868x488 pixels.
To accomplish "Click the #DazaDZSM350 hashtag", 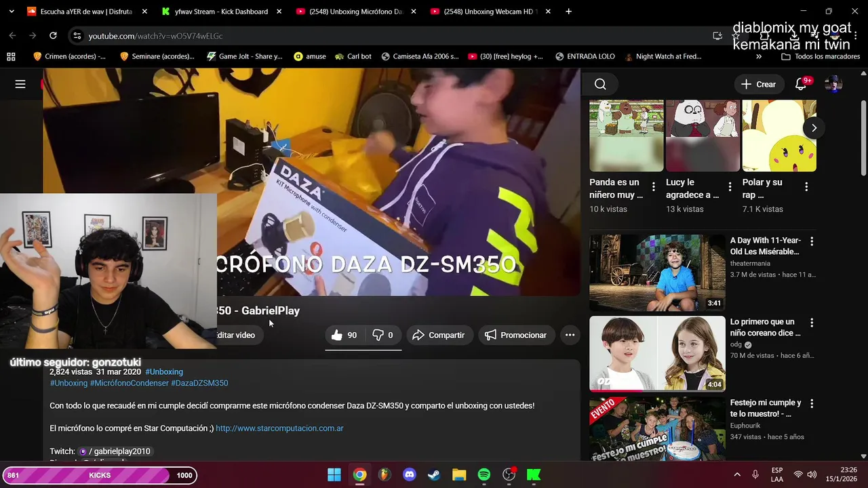I will coord(199,383).
